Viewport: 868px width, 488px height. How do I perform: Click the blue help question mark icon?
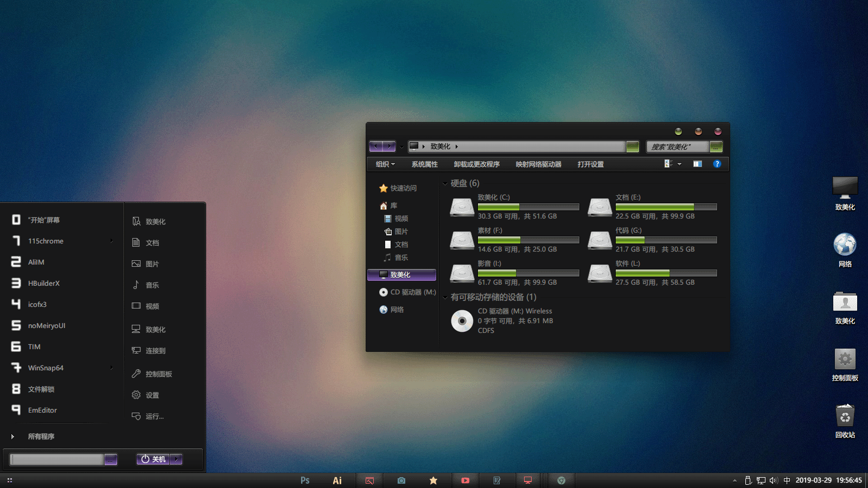coord(717,164)
